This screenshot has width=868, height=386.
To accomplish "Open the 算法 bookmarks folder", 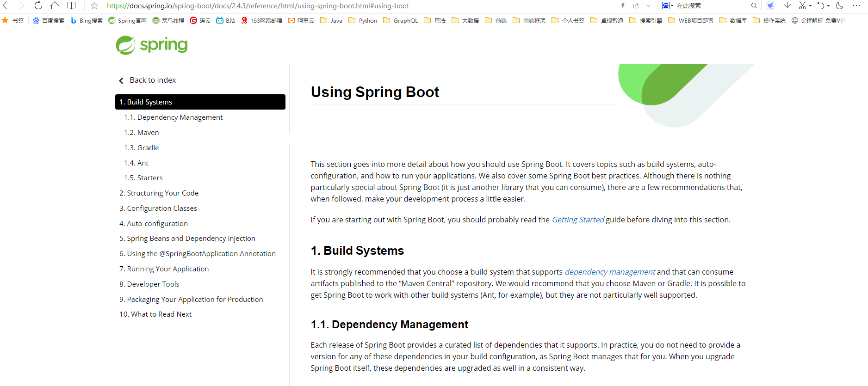I will tap(435, 20).
